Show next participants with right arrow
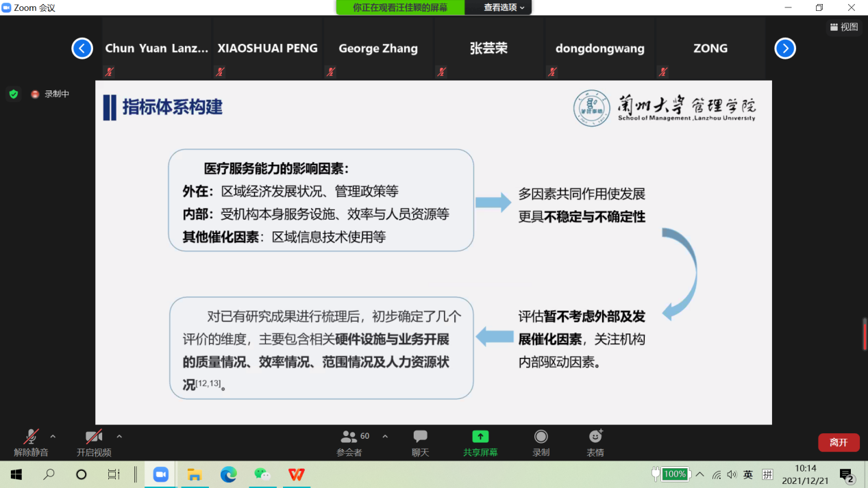The width and height of the screenshot is (868, 488). point(785,49)
